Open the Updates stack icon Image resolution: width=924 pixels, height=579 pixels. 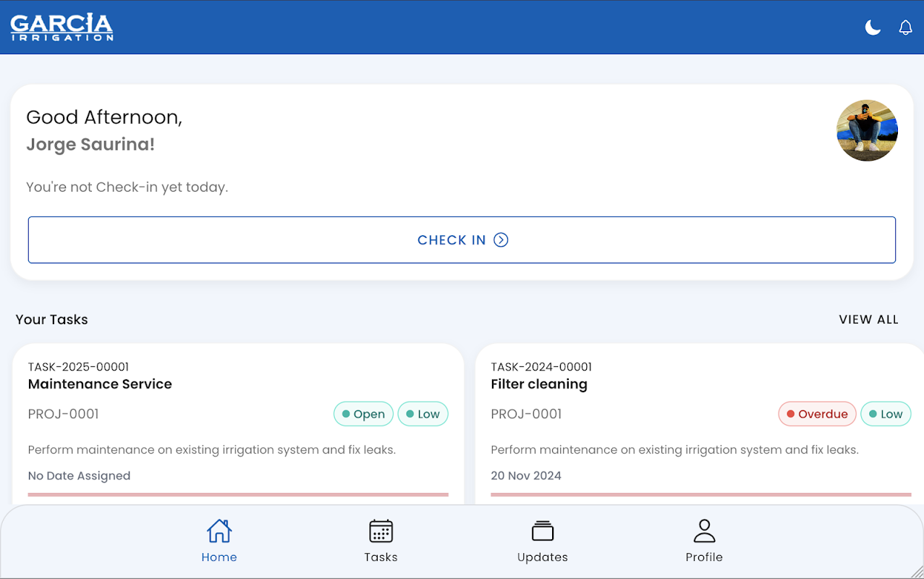click(x=543, y=531)
